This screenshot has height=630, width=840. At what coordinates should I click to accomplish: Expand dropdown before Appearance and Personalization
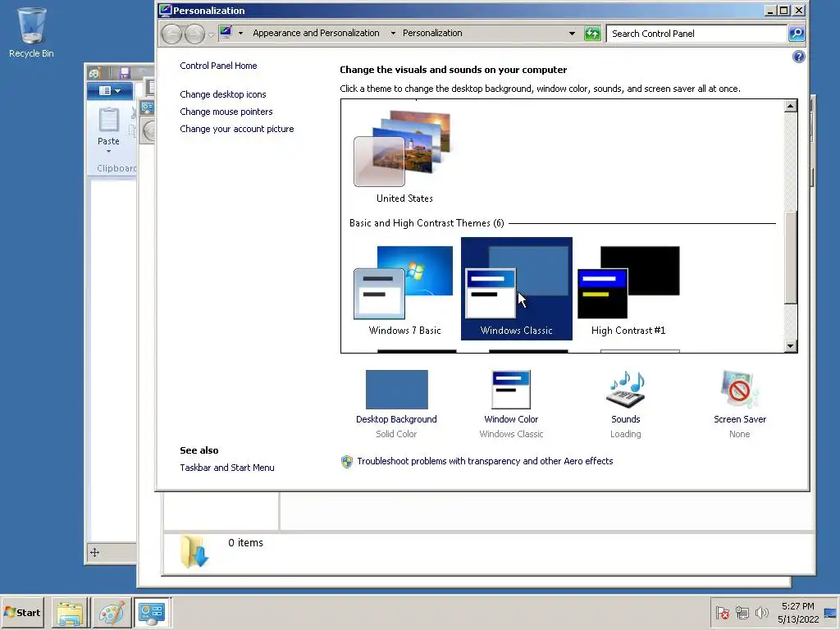click(240, 33)
